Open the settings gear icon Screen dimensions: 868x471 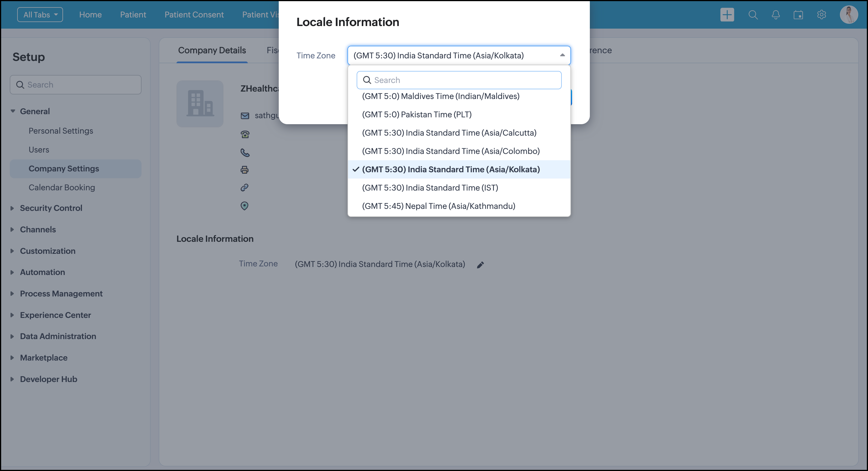(821, 15)
